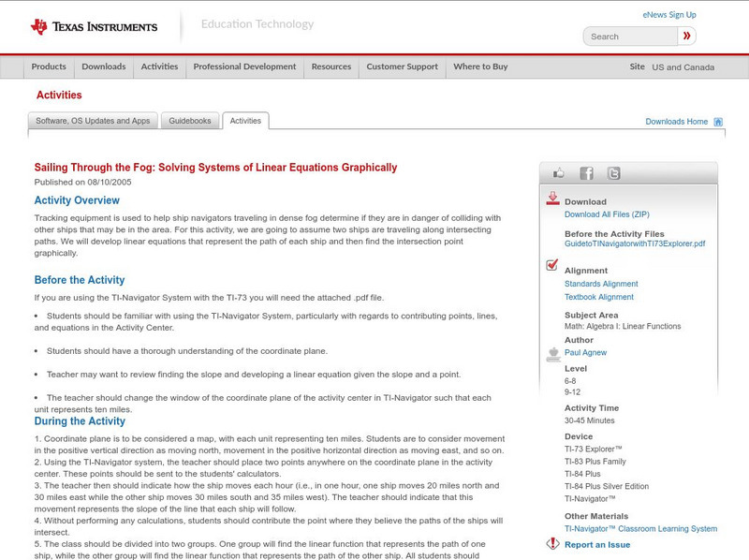The width and height of the screenshot is (749, 560).
Task: Click the TI-83 Plus Family device entry
Action: coord(595,462)
